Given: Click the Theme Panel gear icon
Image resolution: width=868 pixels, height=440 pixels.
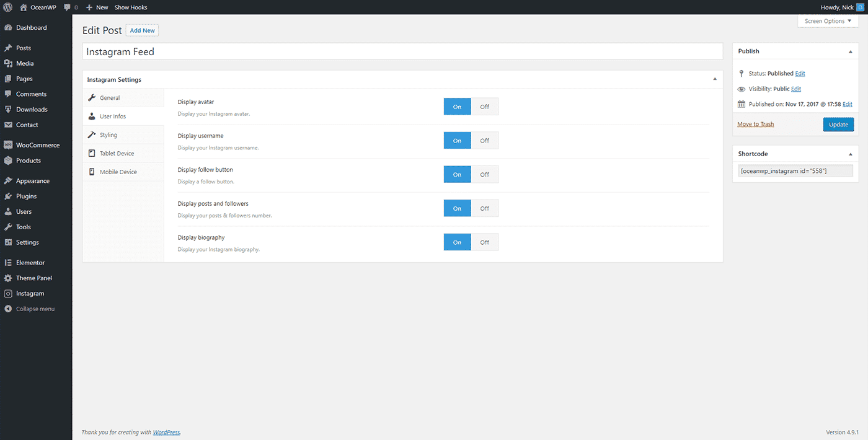Looking at the screenshot, I should [x=8, y=278].
